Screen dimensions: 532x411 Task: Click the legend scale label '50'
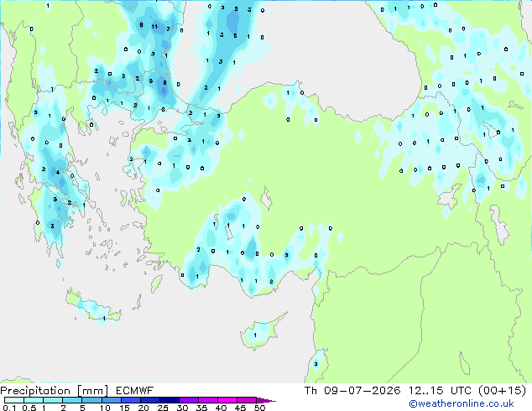coord(259,408)
